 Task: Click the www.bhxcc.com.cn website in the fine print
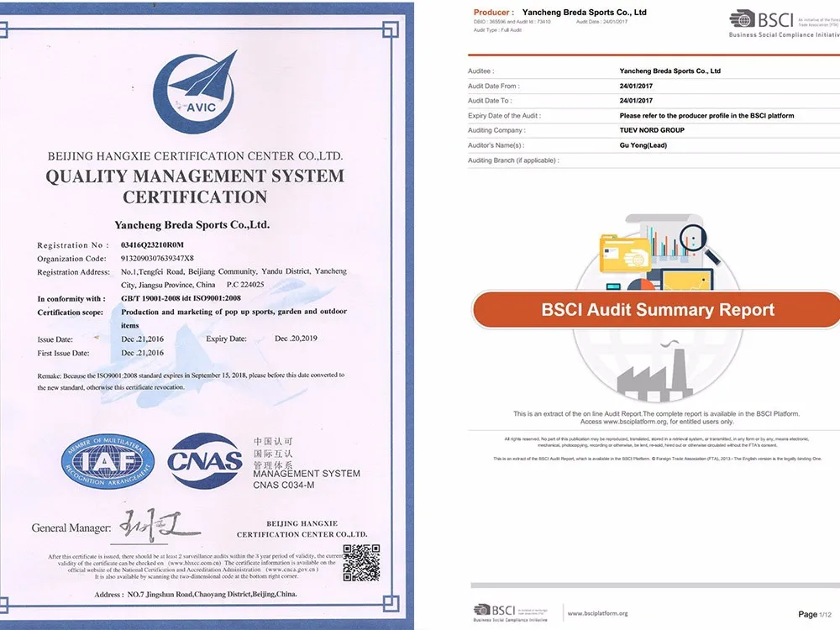(195, 564)
